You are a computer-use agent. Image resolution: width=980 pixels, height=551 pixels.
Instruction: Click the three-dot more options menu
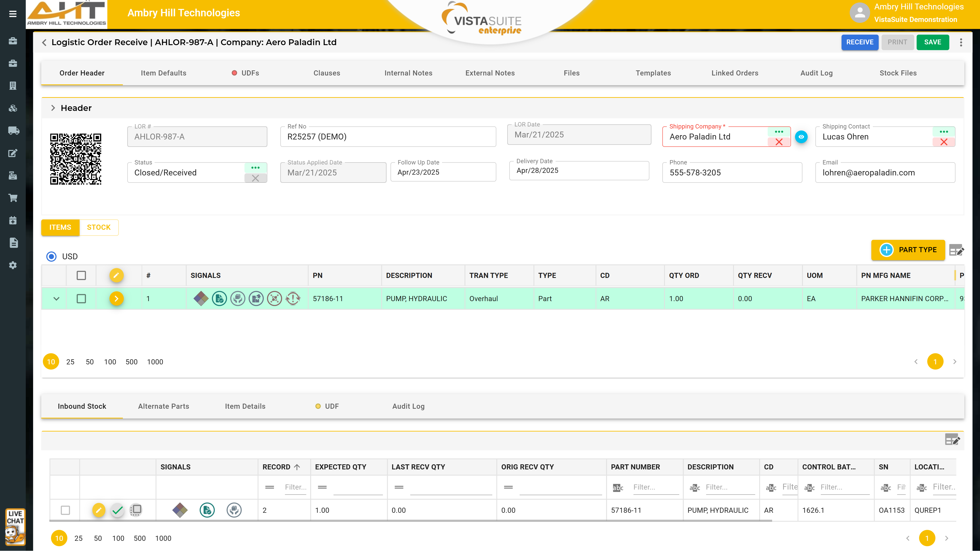coord(961,42)
